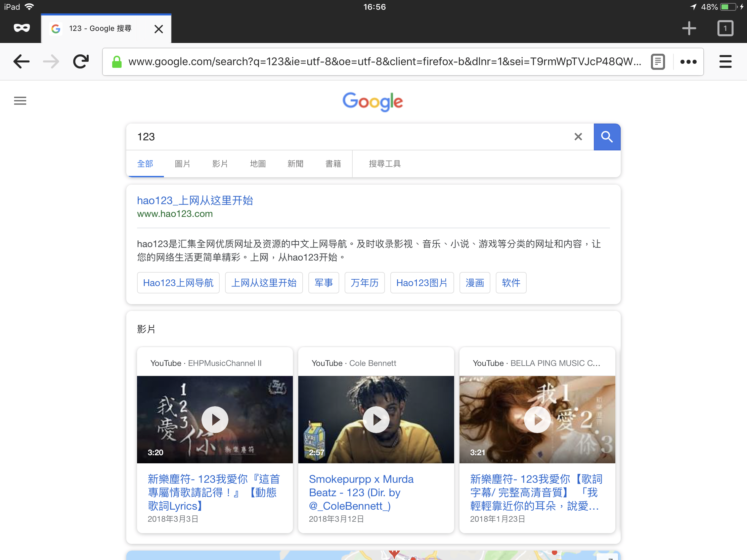The width and height of the screenshot is (747, 560).
Task: Go back with the back arrow
Action: [21, 61]
